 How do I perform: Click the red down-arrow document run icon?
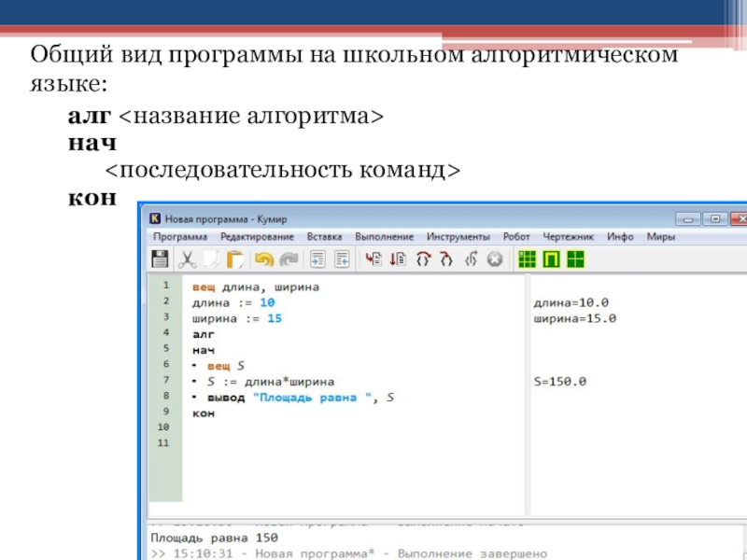click(398, 259)
